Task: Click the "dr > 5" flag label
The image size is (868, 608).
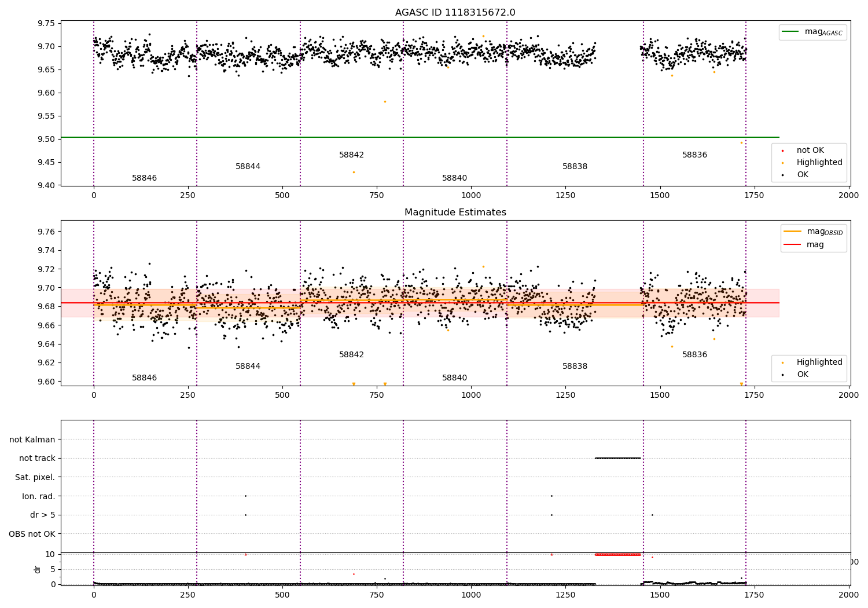Action: [43, 515]
